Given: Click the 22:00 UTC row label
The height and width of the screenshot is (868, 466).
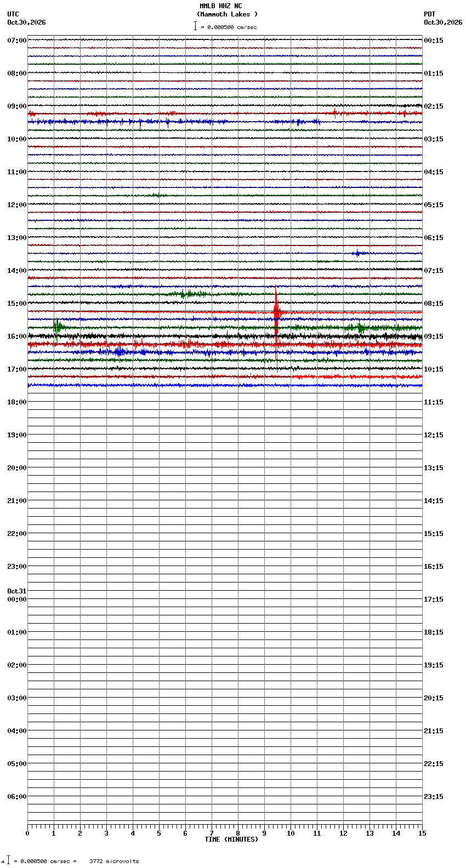Looking at the screenshot, I should click(x=17, y=534).
